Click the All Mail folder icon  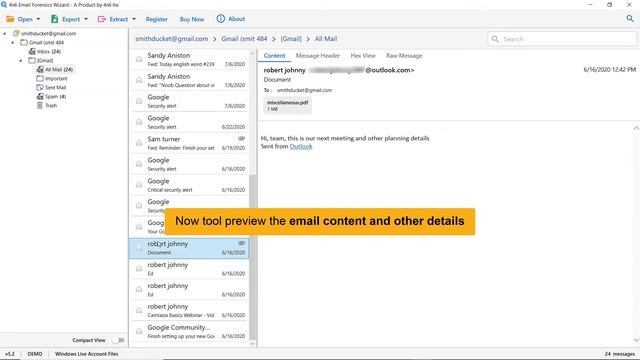pyautogui.click(x=40, y=69)
